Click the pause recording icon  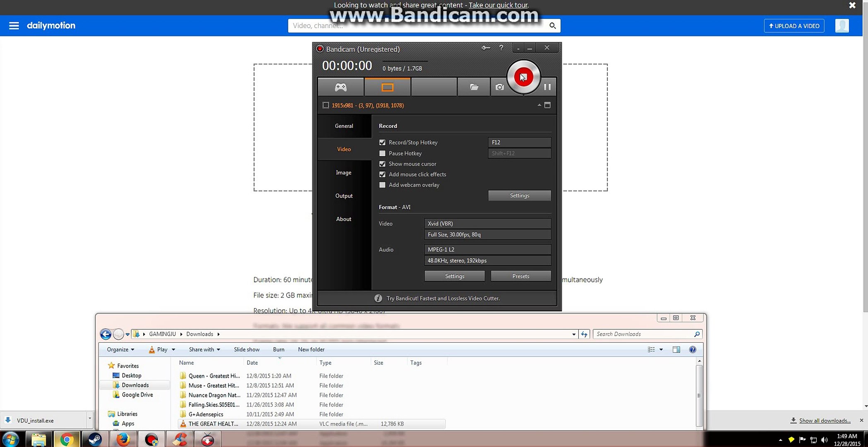point(547,87)
